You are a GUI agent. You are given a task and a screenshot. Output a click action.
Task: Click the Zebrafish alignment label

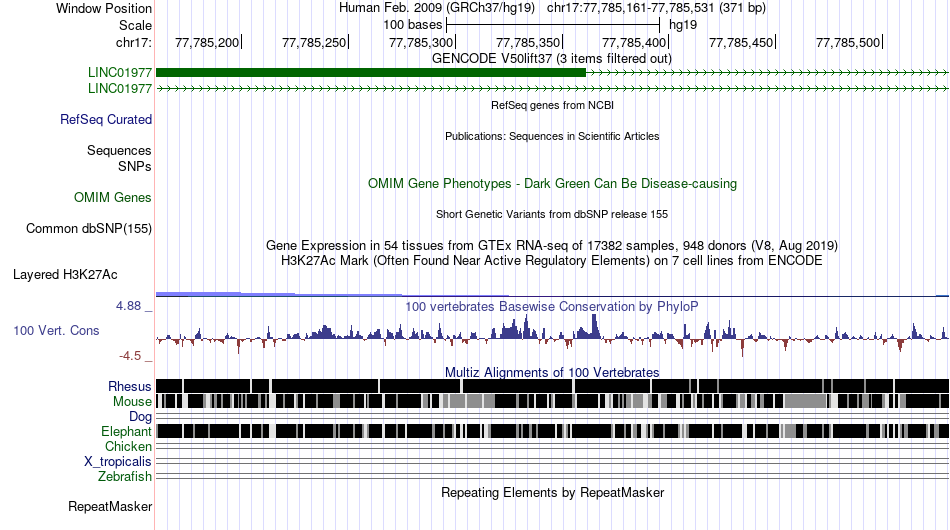(x=125, y=477)
